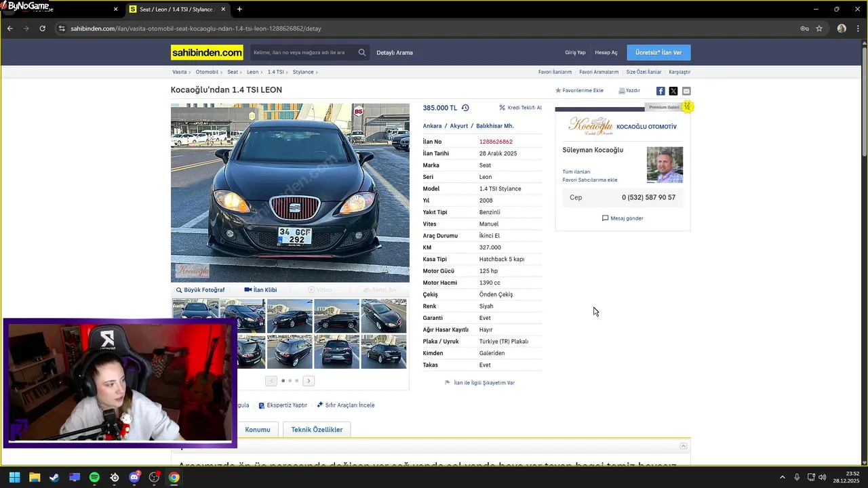Open Karşılaştır link
Viewport: 868px width, 488px height.
coord(679,72)
